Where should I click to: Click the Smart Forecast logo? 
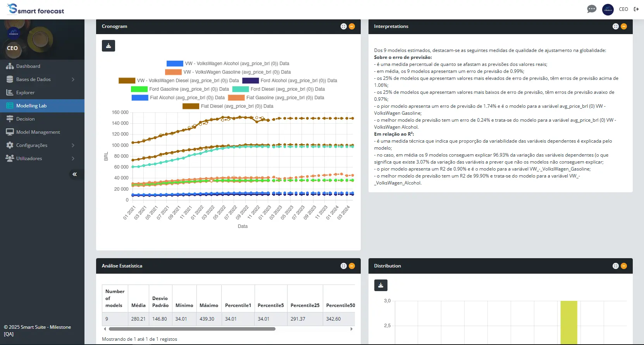[x=36, y=9]
